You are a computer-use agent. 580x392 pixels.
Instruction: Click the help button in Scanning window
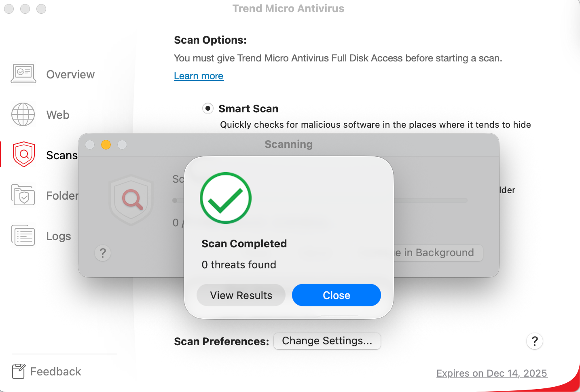(103, 253)
